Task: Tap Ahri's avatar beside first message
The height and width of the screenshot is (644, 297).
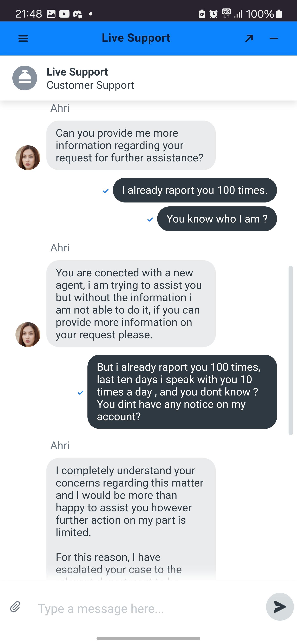Action: [28, 158]
